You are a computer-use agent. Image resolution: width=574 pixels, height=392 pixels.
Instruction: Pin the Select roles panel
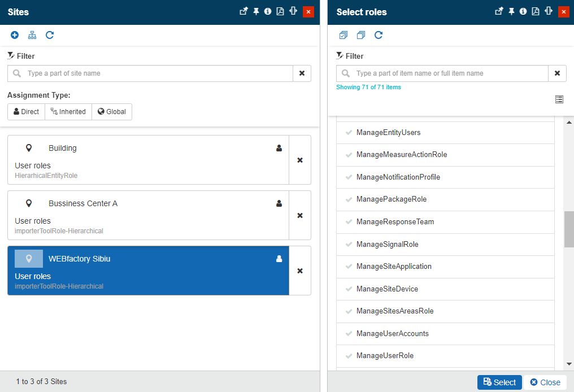[511, 11]
